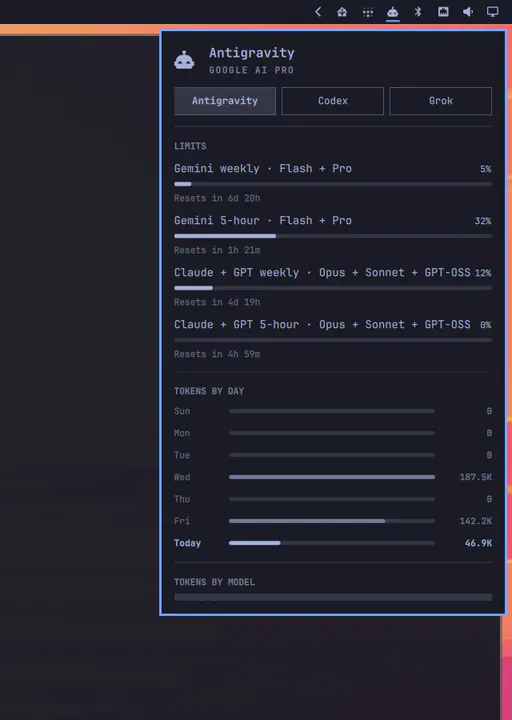Click the 'Today' row label
This screenshot has height=720, width=512.
pyautogui.click(x=187, y=543)
